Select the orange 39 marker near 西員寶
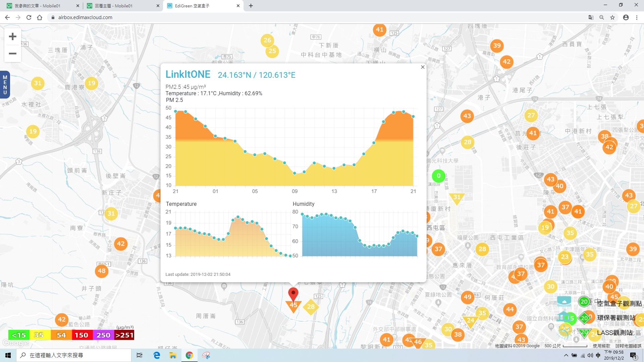This screenshot has width=644, height=362. [497, 46]
